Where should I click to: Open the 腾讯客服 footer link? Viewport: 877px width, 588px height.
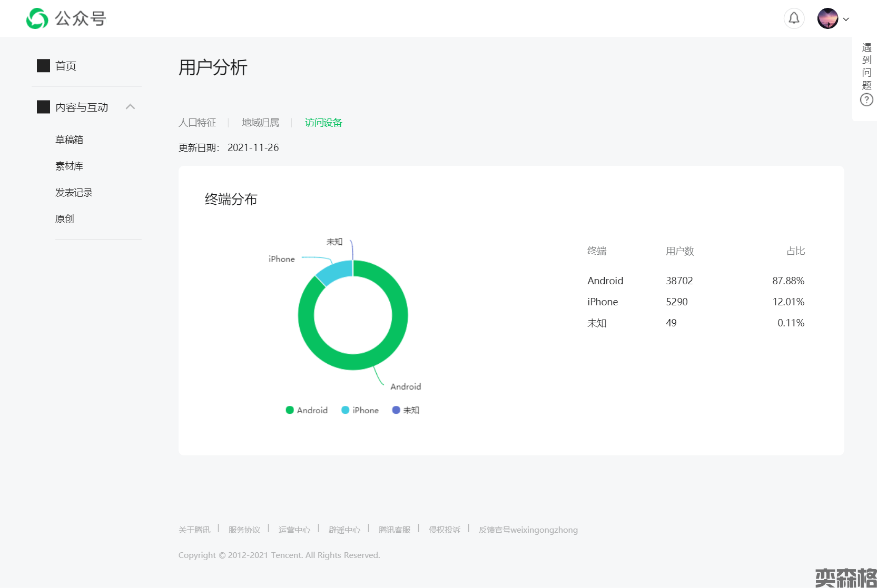click(395, 530)
